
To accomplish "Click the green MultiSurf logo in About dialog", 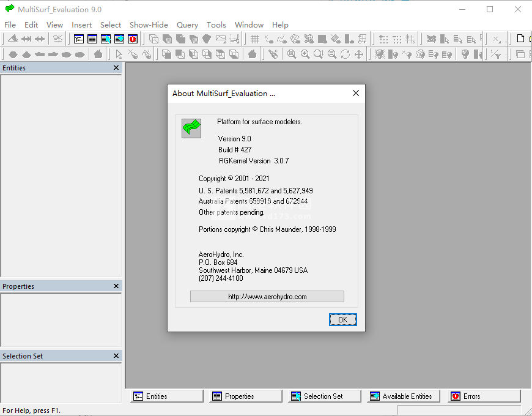I will [x=191, y=128].
